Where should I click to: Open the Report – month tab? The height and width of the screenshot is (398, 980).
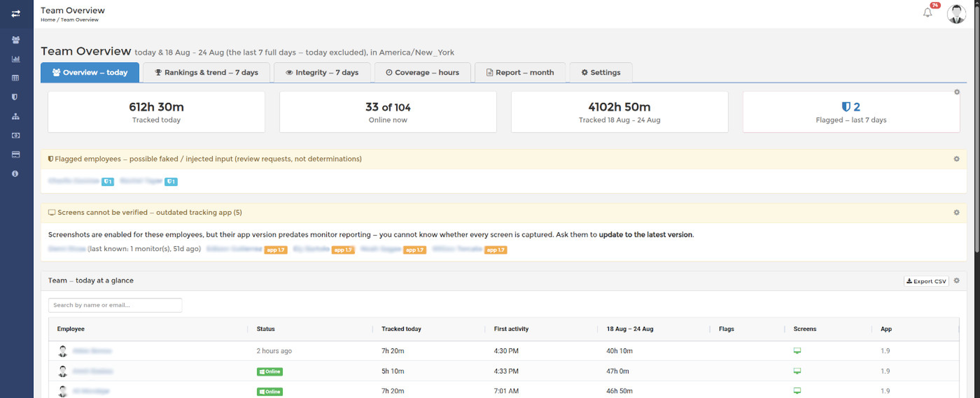[520, 73]
